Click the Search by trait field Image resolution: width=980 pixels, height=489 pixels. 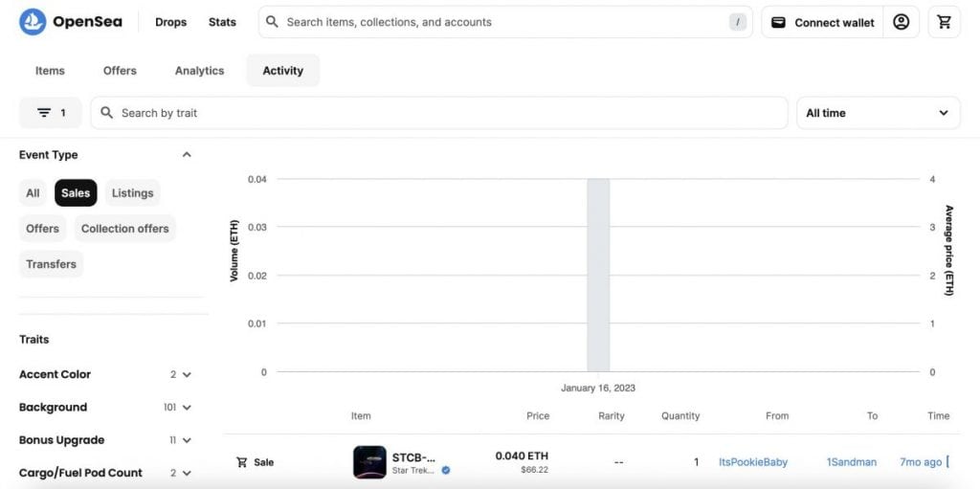click(x=440, y=113)
